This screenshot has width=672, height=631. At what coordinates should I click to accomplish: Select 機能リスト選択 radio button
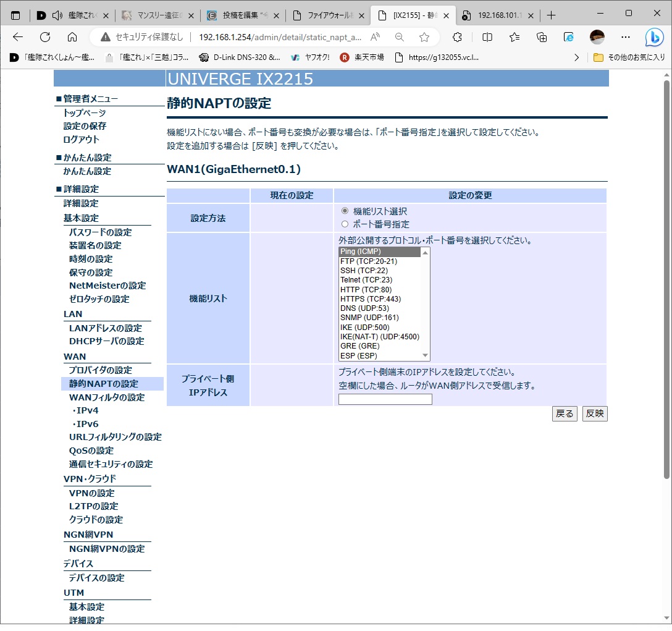tap(345, 211)
